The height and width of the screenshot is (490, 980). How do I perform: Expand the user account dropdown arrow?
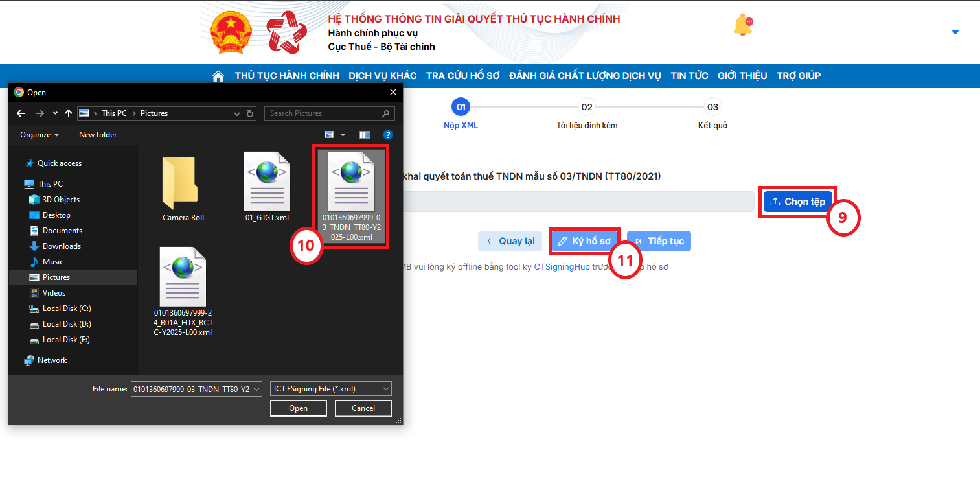pos(955,32)
